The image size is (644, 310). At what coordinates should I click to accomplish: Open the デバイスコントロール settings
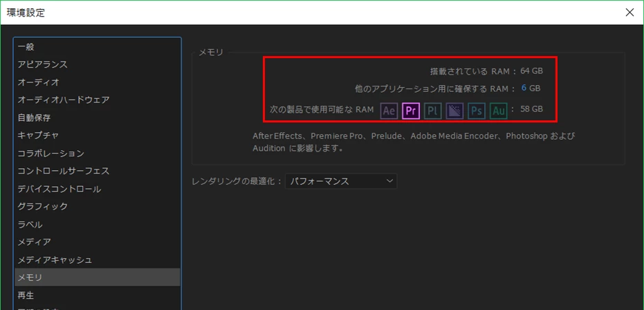98,189
